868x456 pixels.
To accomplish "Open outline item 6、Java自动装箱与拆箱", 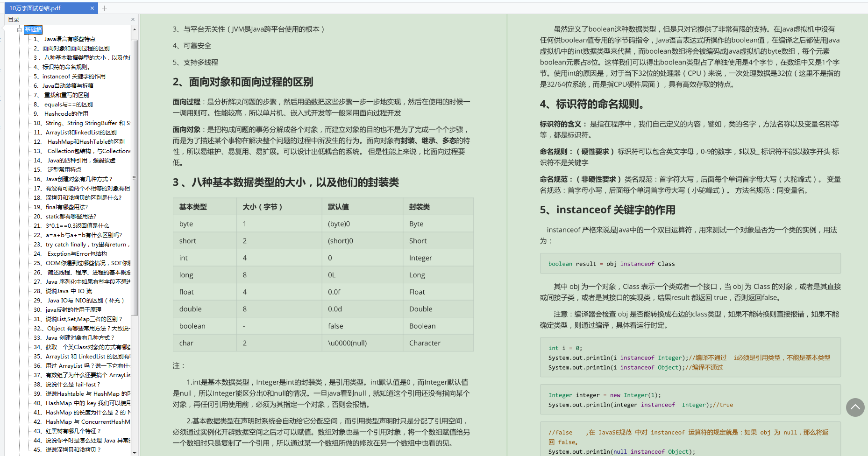I will pyautogui.click(x=64, y=86).
